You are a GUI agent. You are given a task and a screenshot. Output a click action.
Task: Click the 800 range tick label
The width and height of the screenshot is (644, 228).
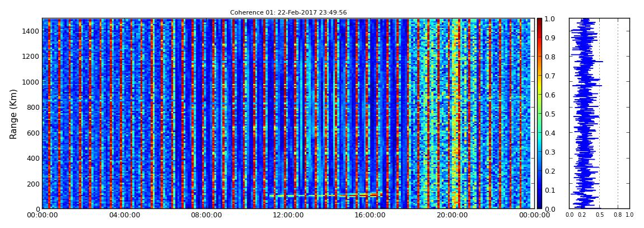point(33,107)
